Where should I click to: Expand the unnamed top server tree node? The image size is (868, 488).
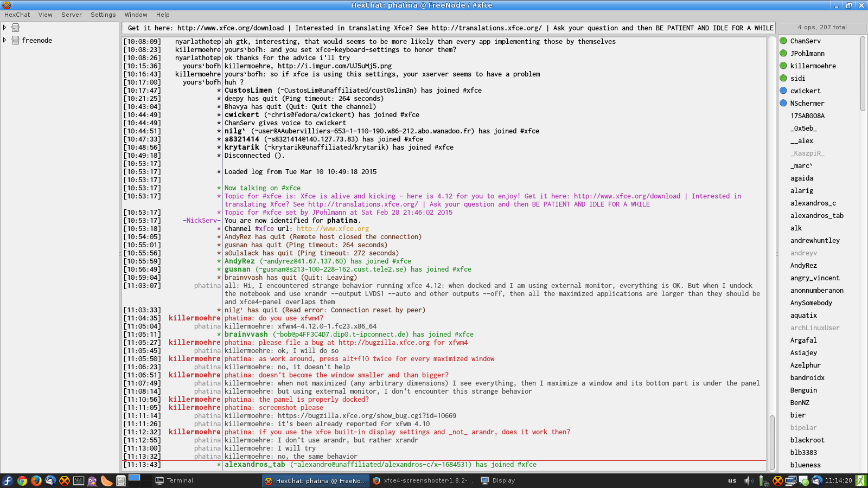pyautogui.click(x=5, y=28)
